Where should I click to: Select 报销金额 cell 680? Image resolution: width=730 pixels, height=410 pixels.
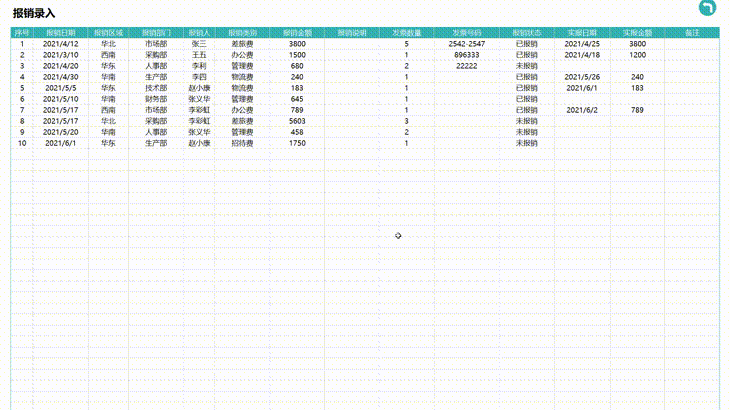297,66
